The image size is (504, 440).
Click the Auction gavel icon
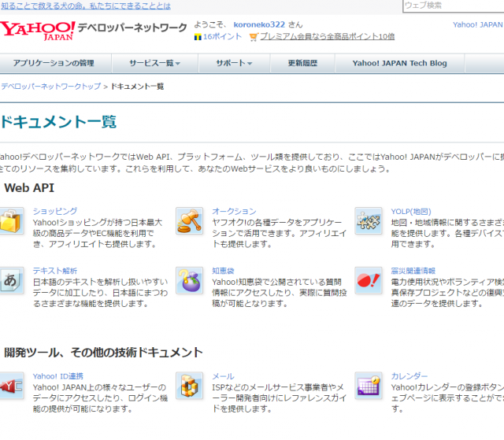189,221
